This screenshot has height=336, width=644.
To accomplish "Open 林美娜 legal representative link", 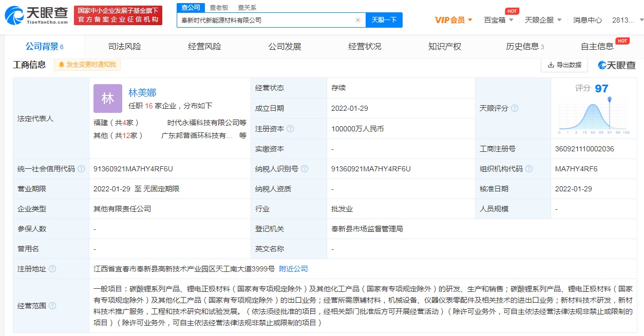I will click(x=142, y=93).
